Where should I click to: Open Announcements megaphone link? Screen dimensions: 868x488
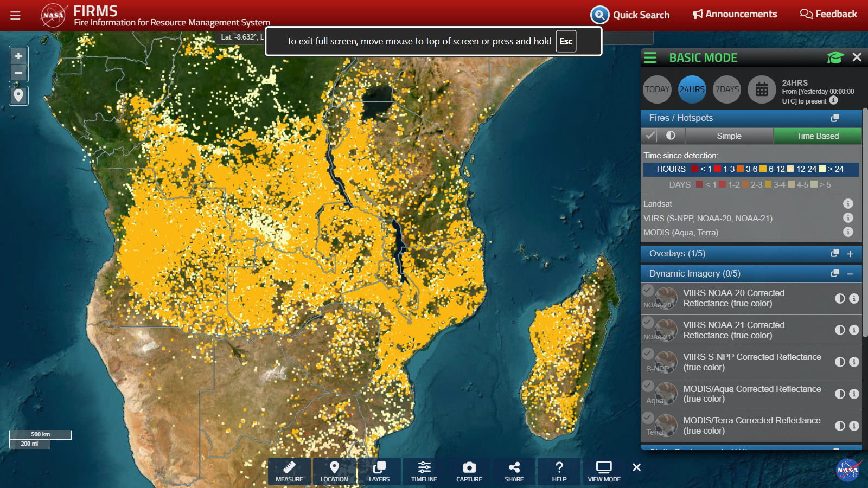[735, 14]
